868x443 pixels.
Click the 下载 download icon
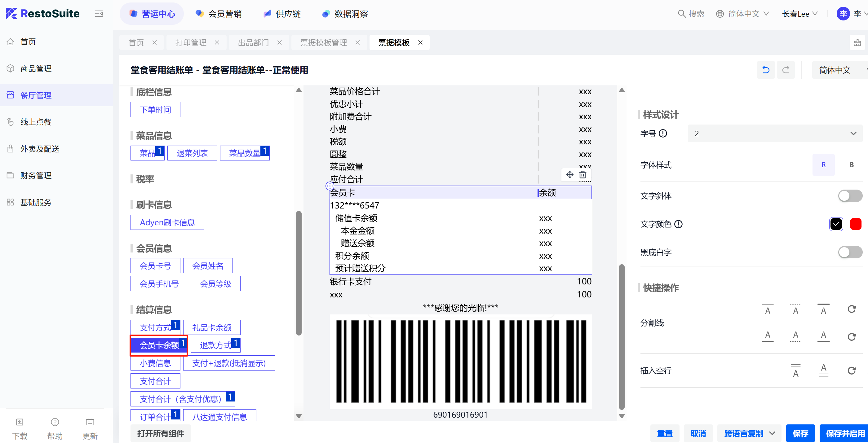coord(20,422)
